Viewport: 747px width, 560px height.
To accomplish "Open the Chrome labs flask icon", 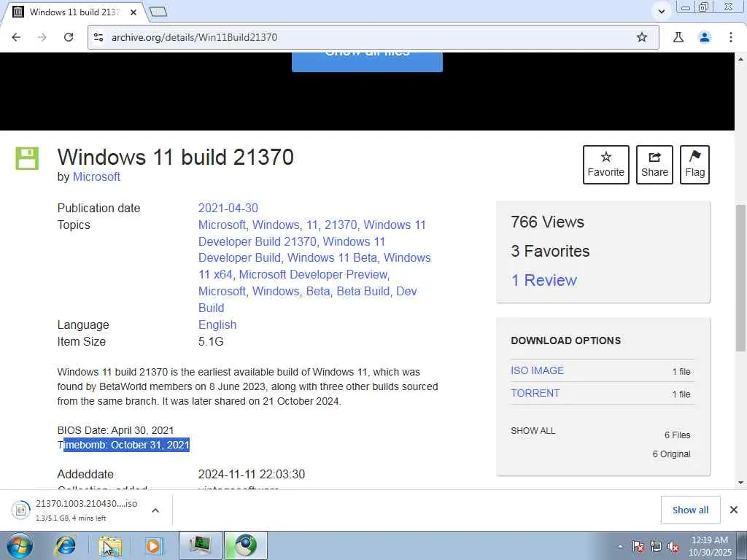I will (x=678, y=37).
